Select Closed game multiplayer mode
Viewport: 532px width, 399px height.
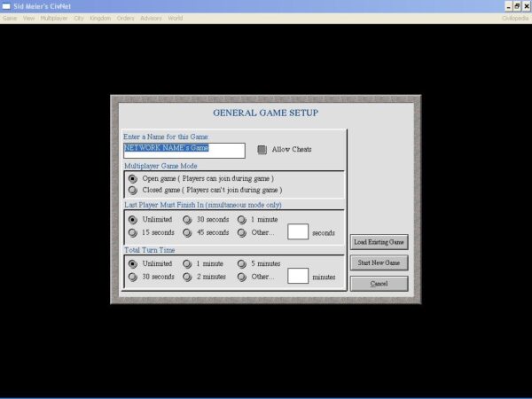pyautogui.click(x=133, y=190)
